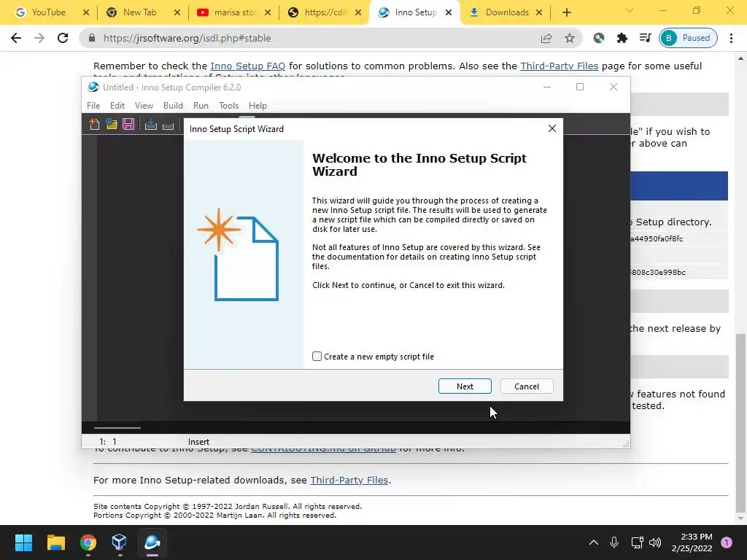Open the clock showing 2:33 PM
This screenshot has height=560, width=747.
click(692, 542)
